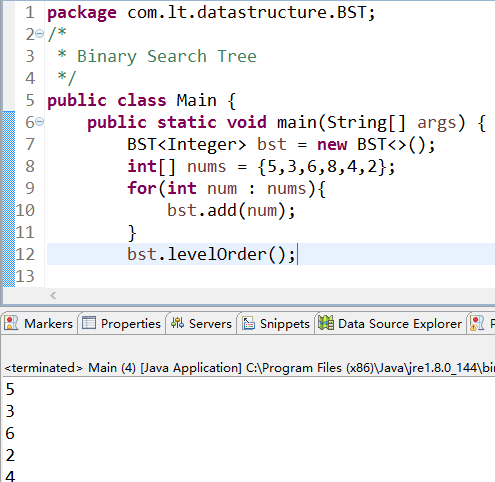
Task: Open the Data Source Explorer tab
Action: pos(390,323)
